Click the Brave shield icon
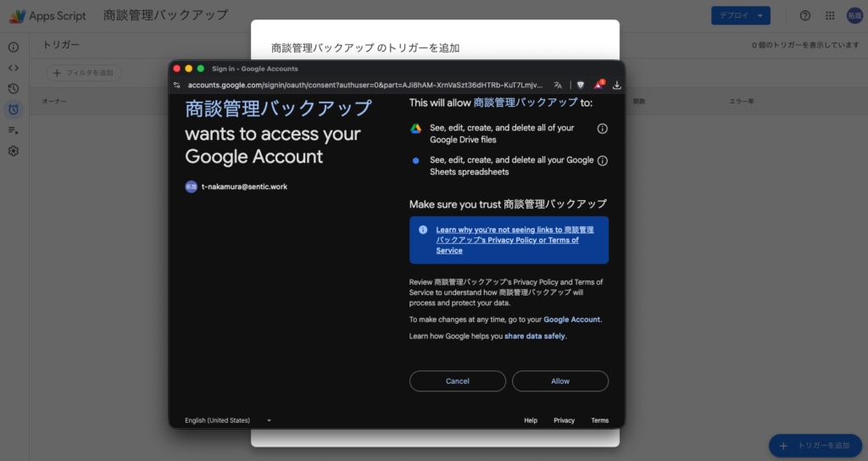868x461 pixels. click(x=581, y=85)
